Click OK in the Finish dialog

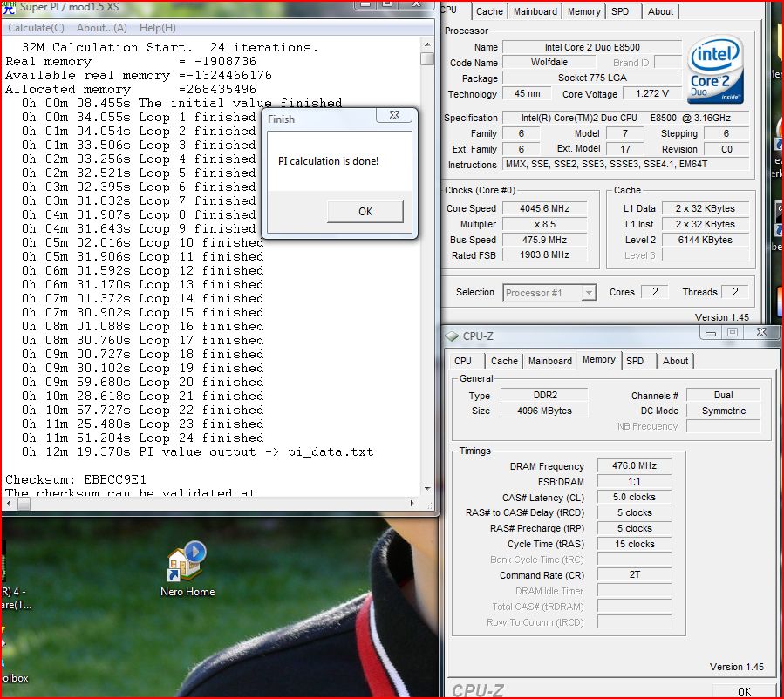click(365, 211)
